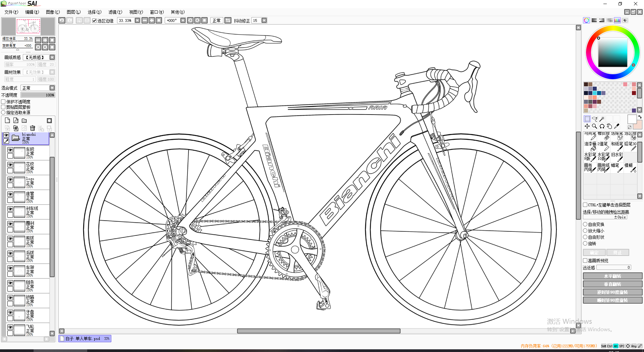Select the magic wand tool

[602, 119]
